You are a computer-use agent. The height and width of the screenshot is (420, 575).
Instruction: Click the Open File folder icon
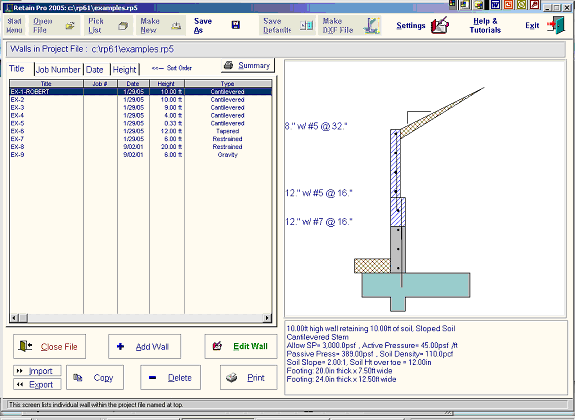point(70,26)
